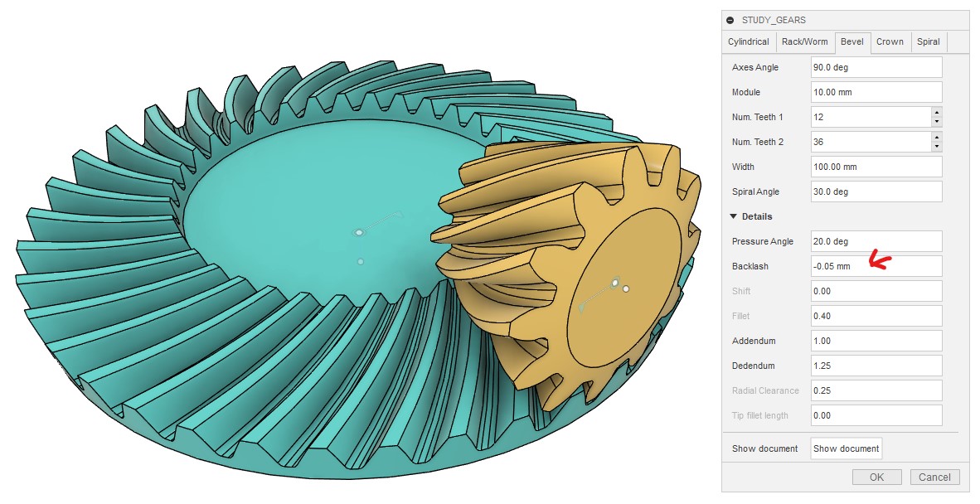Increase Num. Teeth 1 with up arrow
Screen dimensions: 980x504
(936, 112)
